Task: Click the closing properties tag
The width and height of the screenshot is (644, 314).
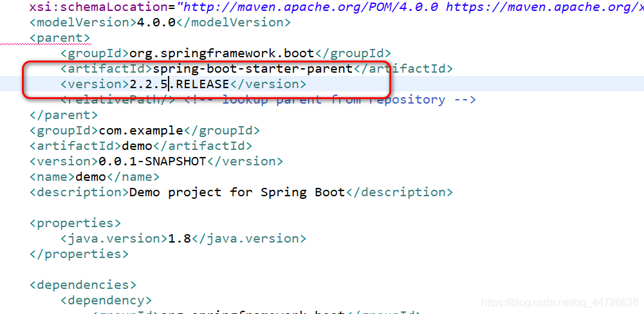Action: tap(79, 254)
